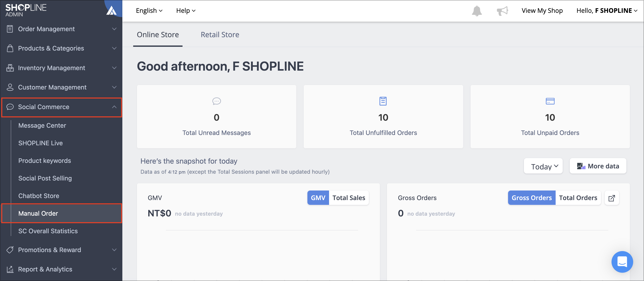This screenshot has width=644, height=281.
Task: Click the Order Management menu label
Action: pos(46,29)
